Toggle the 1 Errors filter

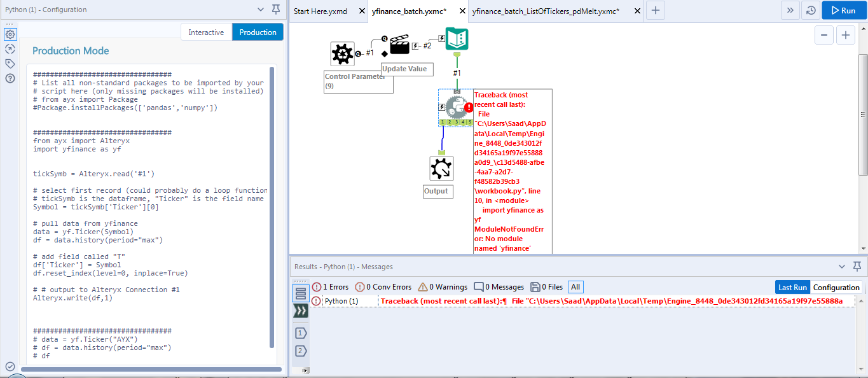[x=334, y=286]
